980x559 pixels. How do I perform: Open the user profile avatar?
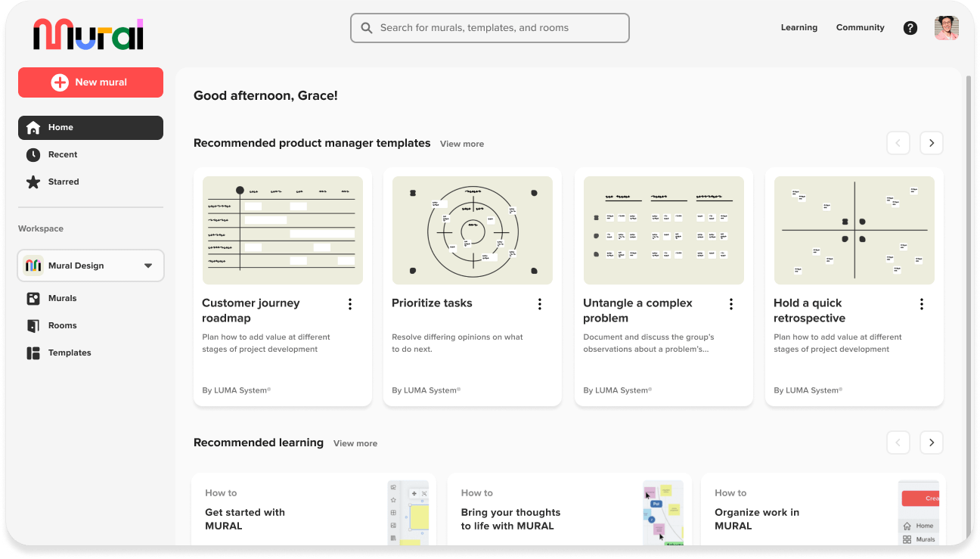pyautogui.click(x=947, y=28)
